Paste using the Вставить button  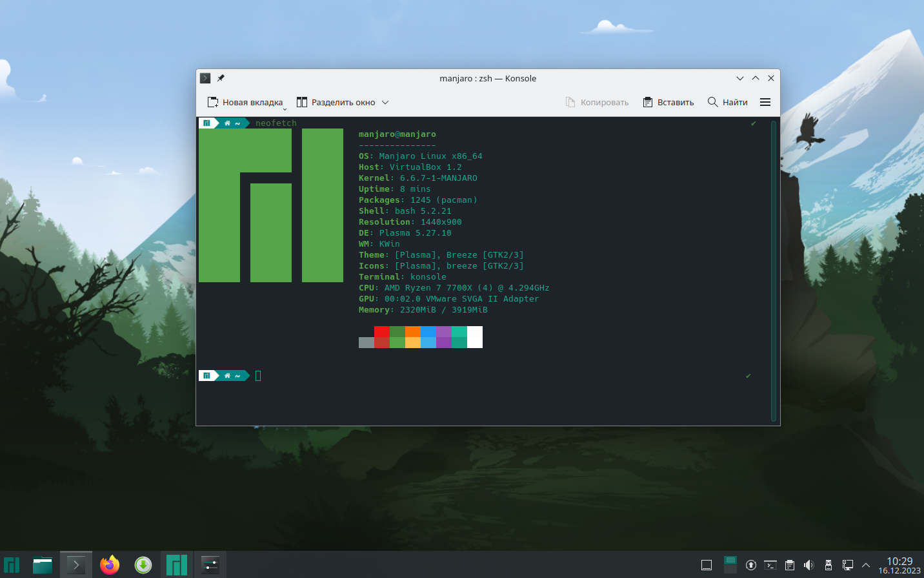[x=668, y=102]
